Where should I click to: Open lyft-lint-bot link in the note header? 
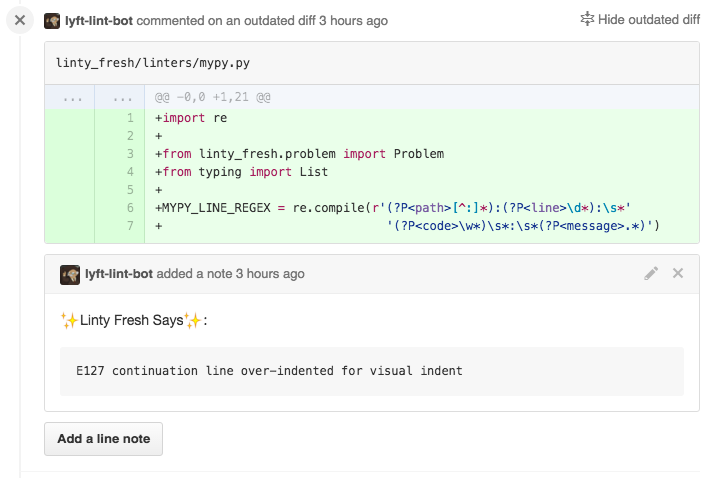pyautogui.click(x=119, y=274)
